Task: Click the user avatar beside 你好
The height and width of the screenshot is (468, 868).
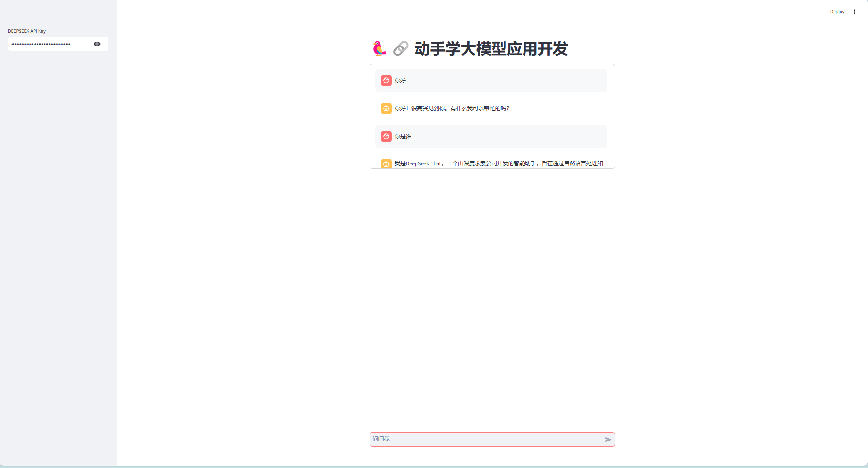Action: coord(386,81)
